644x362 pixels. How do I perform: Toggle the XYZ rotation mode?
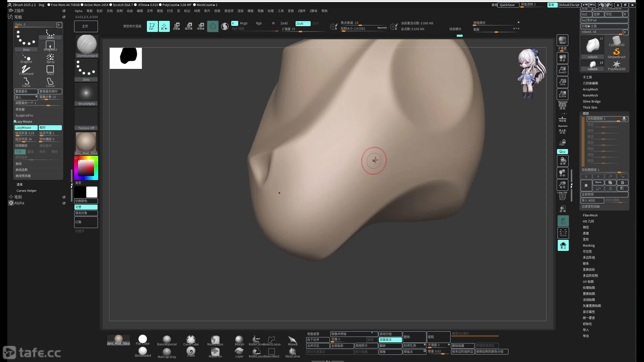(562, 152)
